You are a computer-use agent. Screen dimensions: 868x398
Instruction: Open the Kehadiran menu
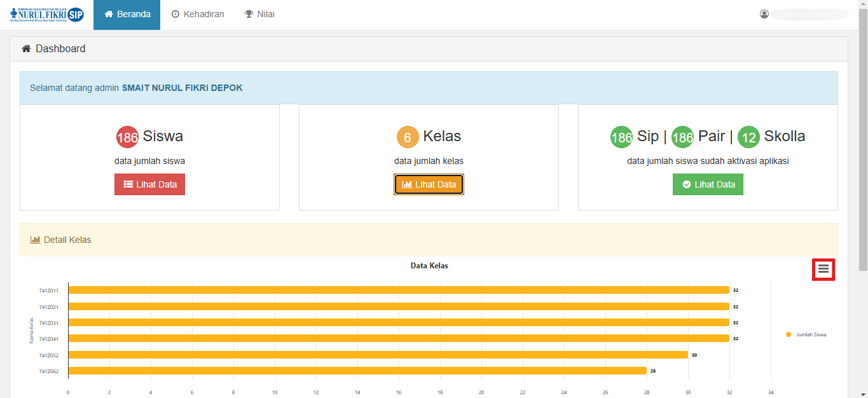coord(198,15)
